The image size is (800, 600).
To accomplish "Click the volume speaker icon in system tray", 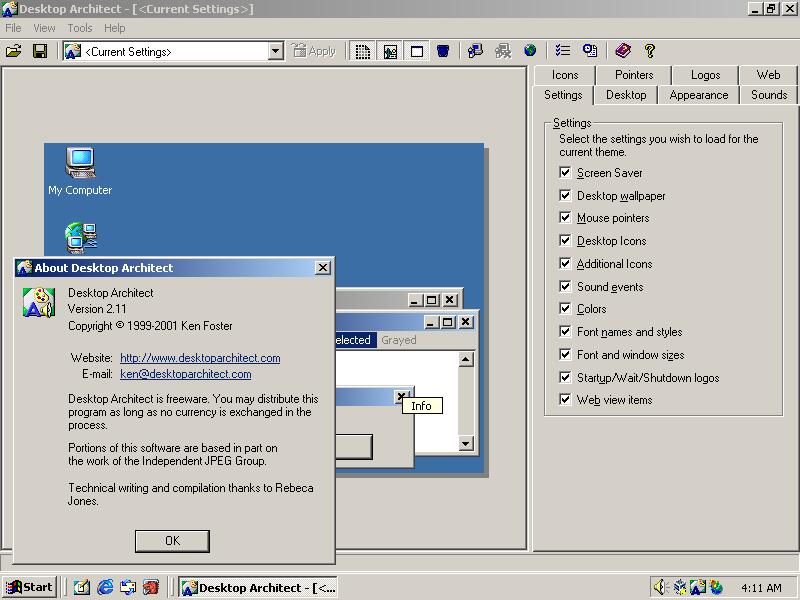I will click(659, 587).
